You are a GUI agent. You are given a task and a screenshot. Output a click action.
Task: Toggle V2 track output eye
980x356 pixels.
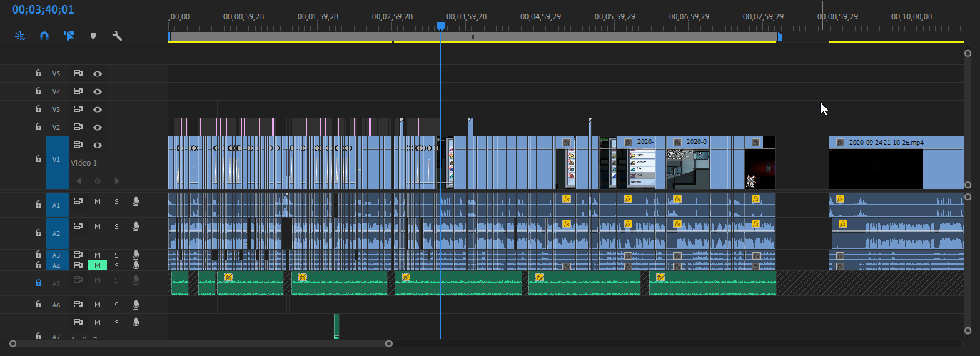tap(98, 127)
